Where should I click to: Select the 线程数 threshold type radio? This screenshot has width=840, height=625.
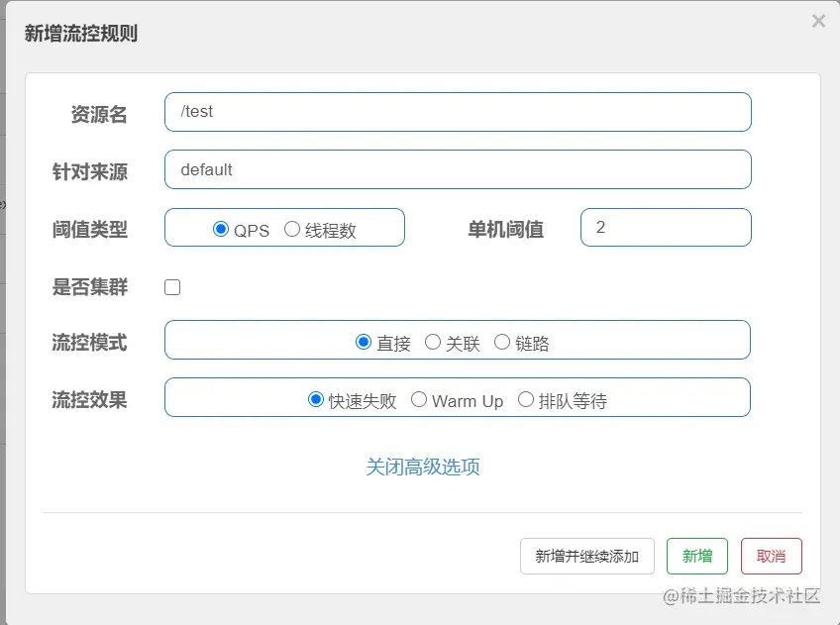coord(292,229)
